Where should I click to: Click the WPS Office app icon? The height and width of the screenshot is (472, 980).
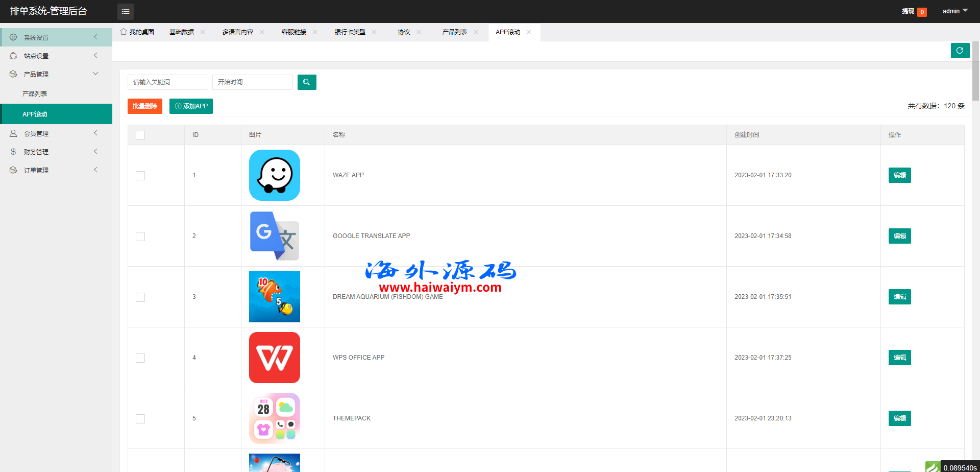pos(275,358)
